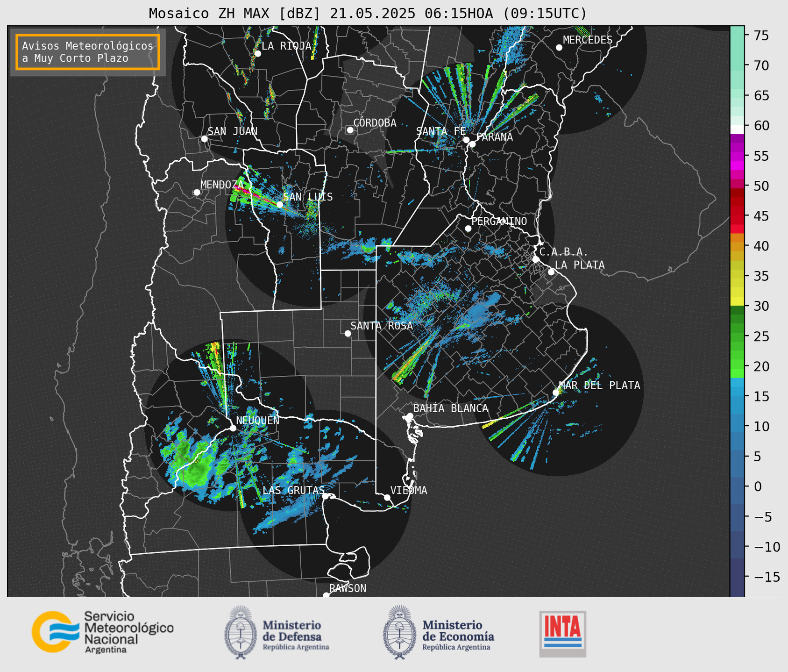788x672 pixels.
Task: Click the LA PLATA city marker dot
Action: point(551,272)
